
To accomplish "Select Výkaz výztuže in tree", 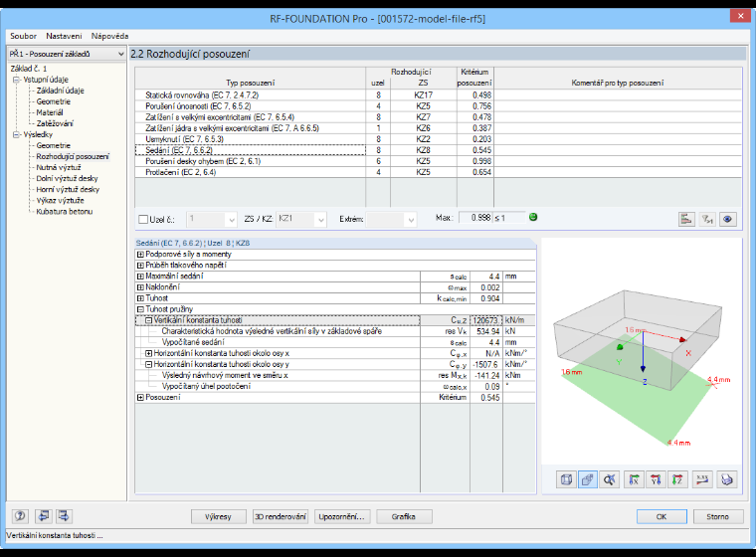I will coord(61,201).
